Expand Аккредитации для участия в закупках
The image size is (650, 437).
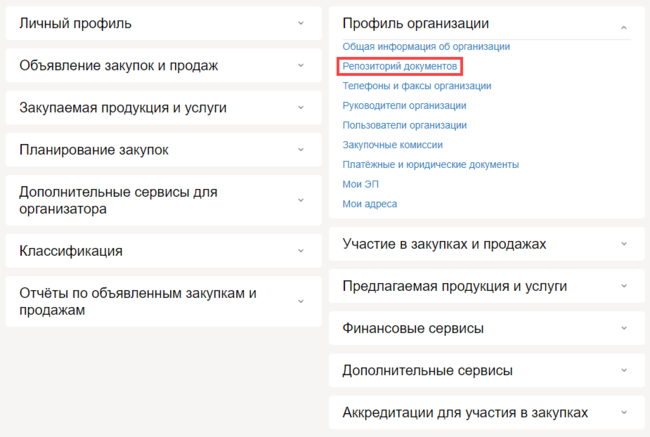[486, 412]
